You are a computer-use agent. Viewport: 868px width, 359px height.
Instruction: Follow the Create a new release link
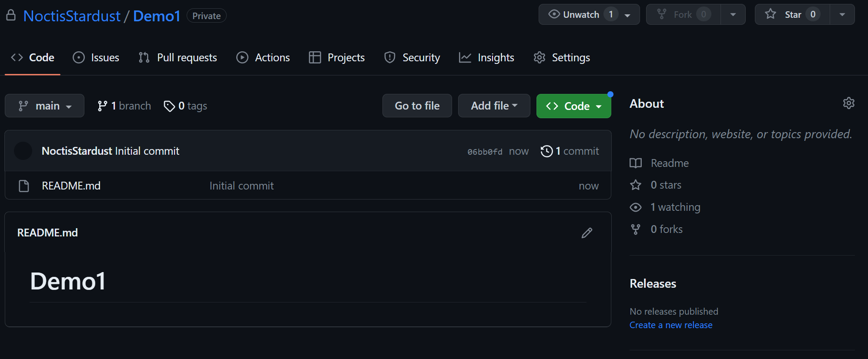(670, 325)
